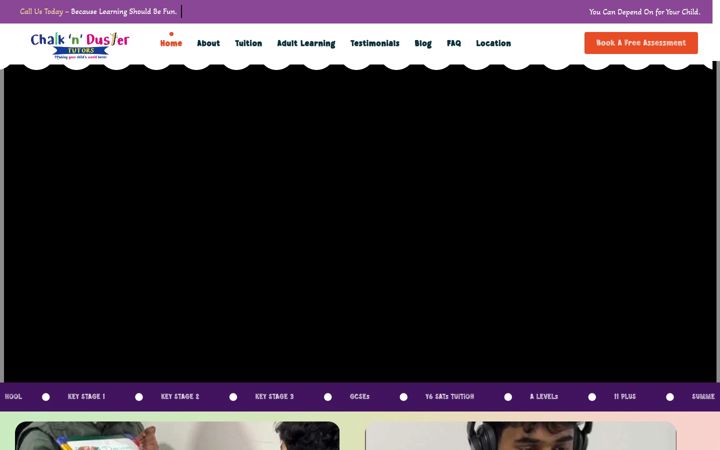Viewport: 720px width, 450px height.
Task: Open the Home menu item
Action: coord(171,43)
